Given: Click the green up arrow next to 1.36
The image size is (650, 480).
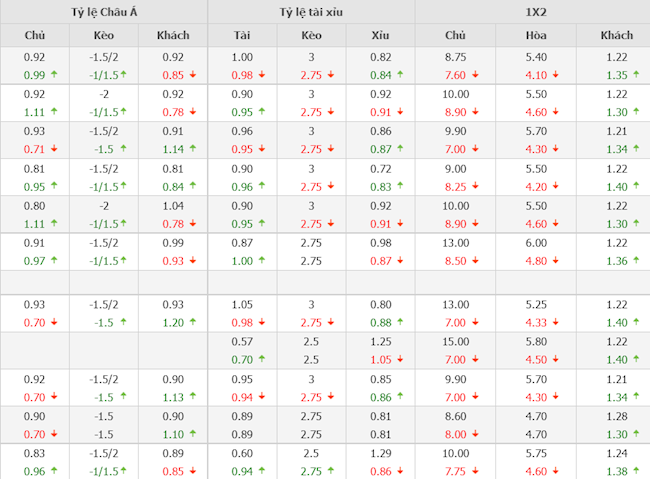Looking at the screenshot, I should click(x=638, y=261).
